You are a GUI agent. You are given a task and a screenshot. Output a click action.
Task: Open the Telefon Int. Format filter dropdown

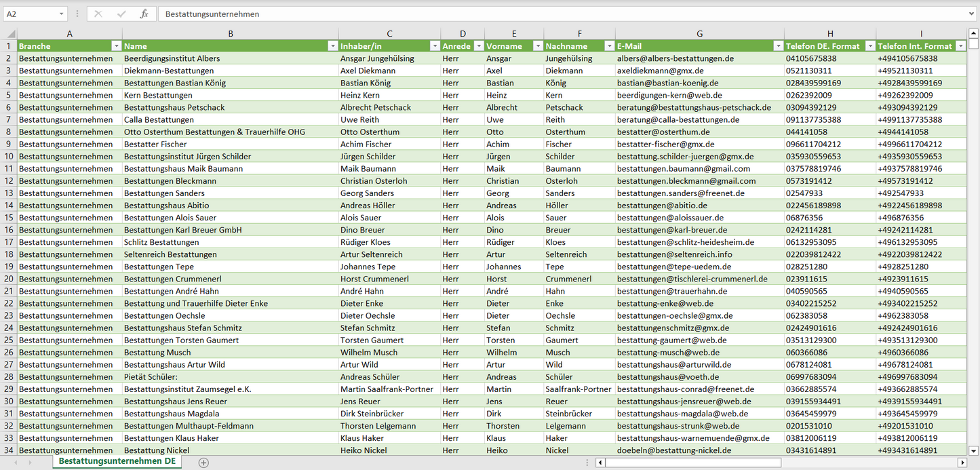[x=960, y=46]
